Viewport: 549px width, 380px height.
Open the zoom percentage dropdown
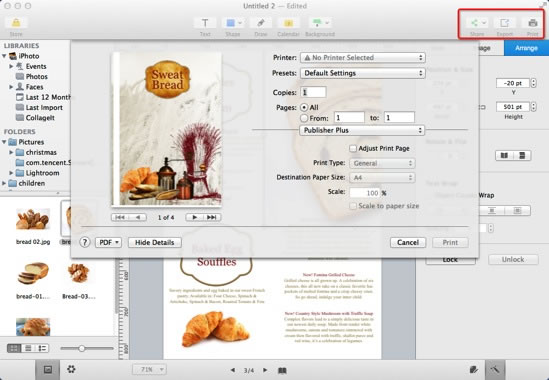pos(149,369)
